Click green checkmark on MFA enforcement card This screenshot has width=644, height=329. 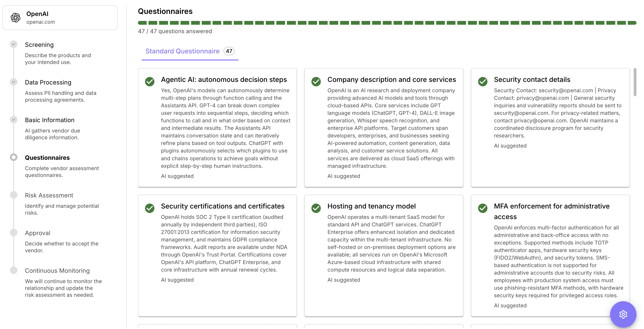coord(483,208)
